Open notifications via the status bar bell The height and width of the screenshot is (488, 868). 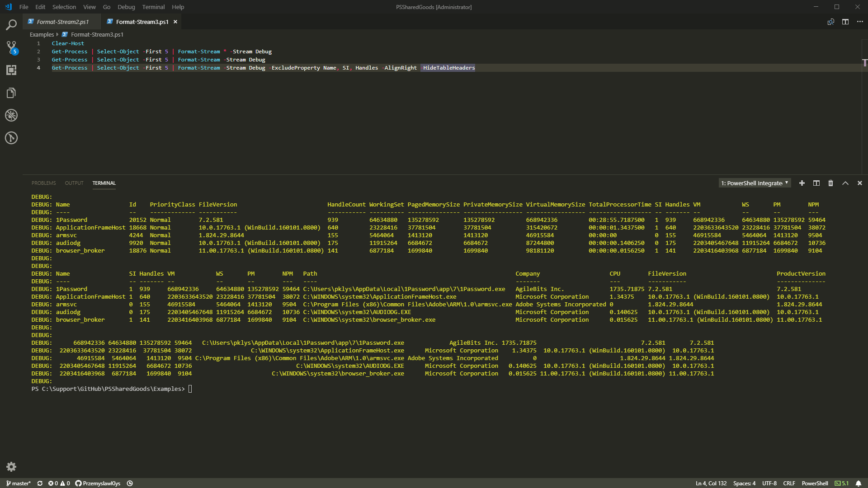859,483
